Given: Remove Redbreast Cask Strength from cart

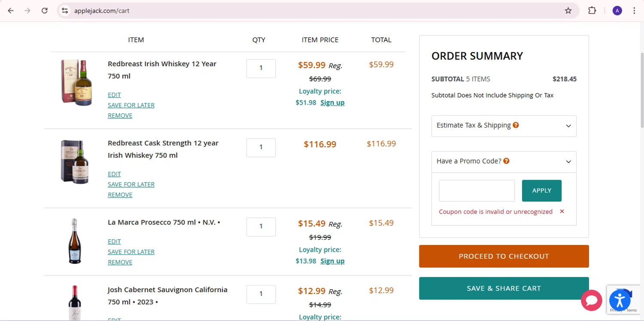Looking at the screenshot, I should point(120,195).
